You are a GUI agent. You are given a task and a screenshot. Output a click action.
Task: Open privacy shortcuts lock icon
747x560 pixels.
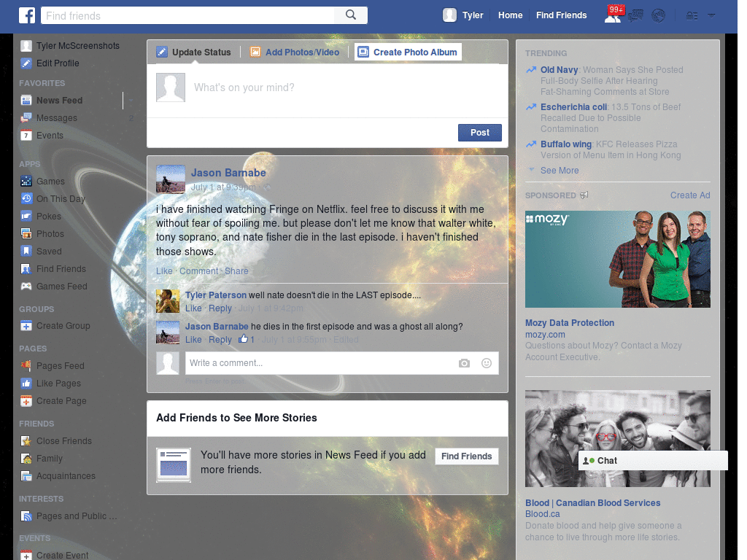[x=692, y=16]
